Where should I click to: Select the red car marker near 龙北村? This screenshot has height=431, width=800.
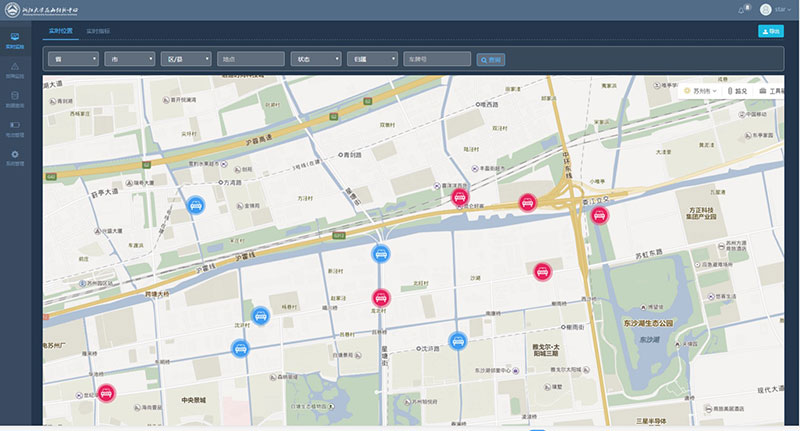click(380, 297)
